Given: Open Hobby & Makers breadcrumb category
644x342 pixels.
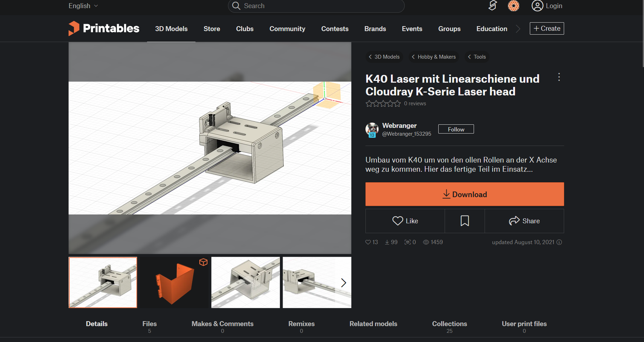Looking at the screenshot, I should point(434,57).
